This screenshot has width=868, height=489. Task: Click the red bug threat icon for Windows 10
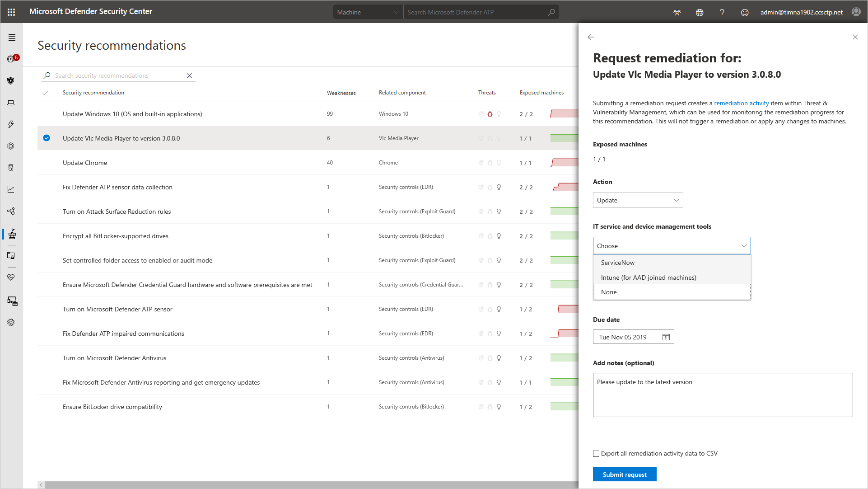coord(490,114)
